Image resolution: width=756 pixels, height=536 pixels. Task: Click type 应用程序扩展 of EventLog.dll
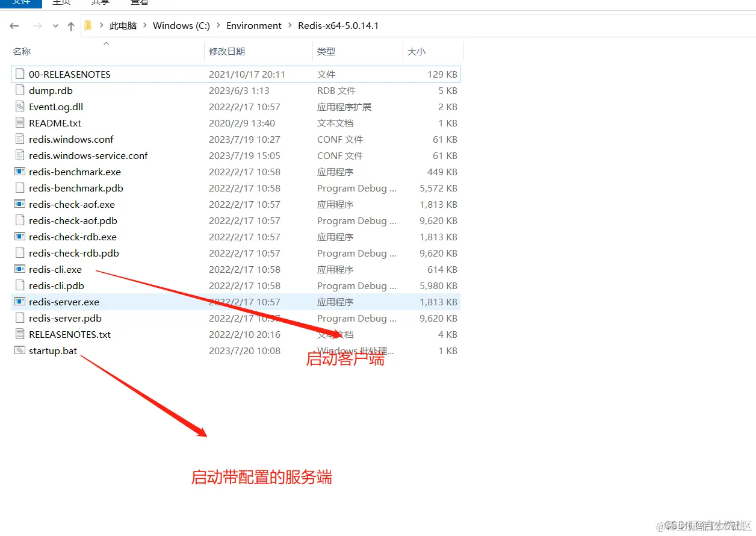(x=344, y=107)
